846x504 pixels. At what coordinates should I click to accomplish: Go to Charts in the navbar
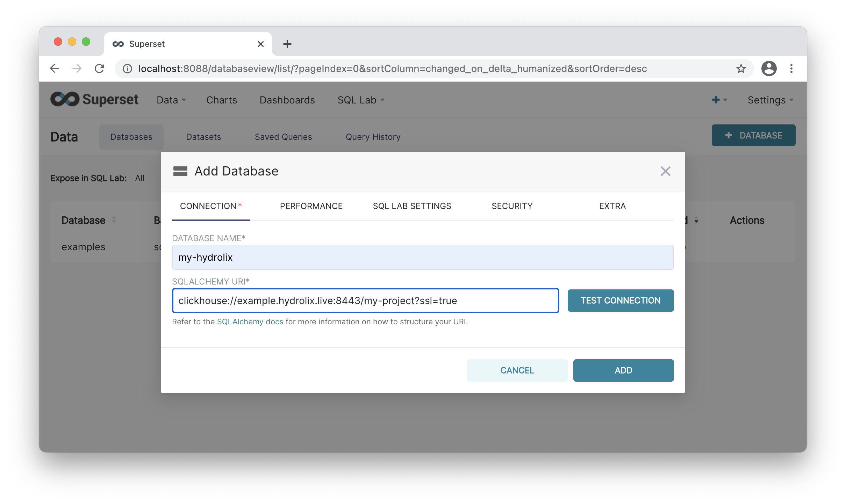[222, 100]
